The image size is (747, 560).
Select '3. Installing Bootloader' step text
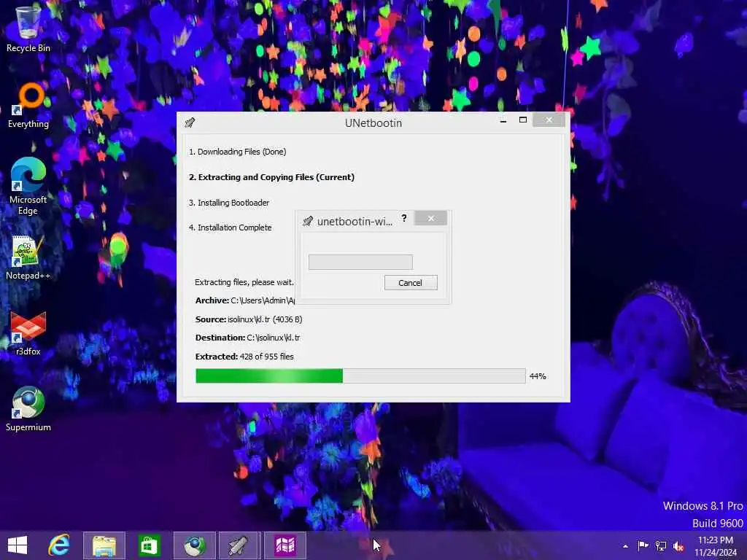229,203
